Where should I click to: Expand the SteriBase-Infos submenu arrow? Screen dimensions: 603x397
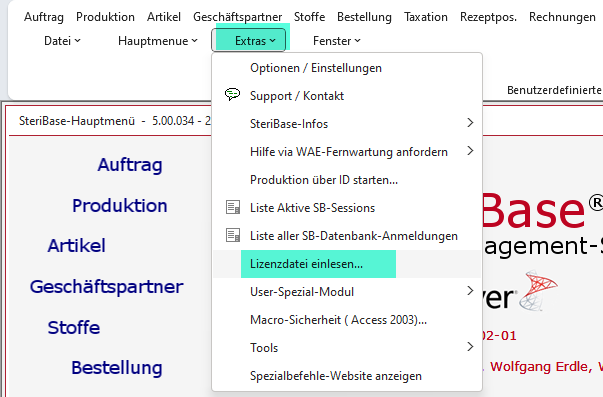470,123
